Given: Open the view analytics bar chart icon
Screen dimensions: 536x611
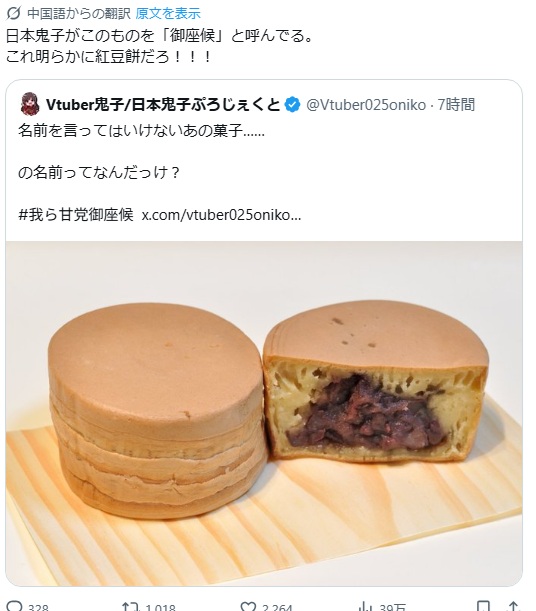Looking at the screenshot, I should coord(365,606).
